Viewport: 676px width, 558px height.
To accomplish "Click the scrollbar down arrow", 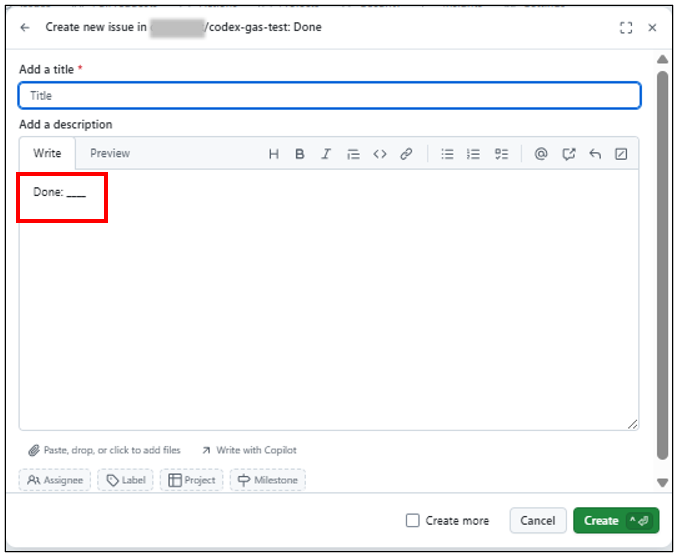I will (662, 483).
